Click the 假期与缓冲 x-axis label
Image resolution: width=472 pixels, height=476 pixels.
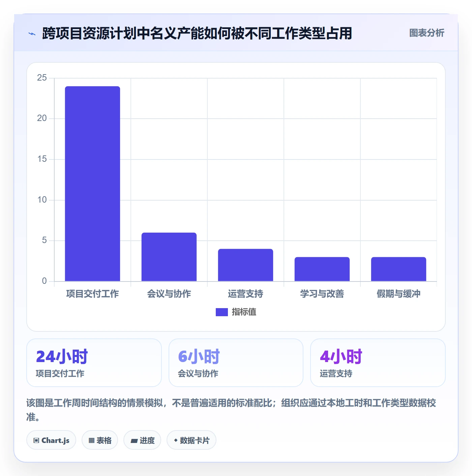pos(399,294)
